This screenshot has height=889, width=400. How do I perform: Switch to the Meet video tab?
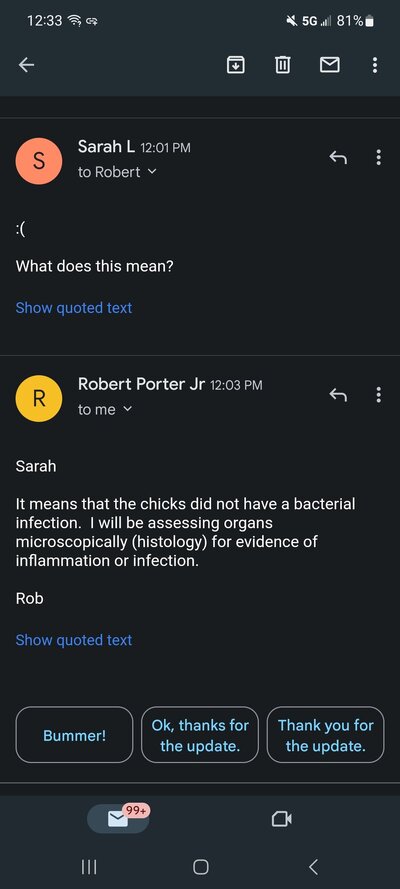click(x=282, y=819)
